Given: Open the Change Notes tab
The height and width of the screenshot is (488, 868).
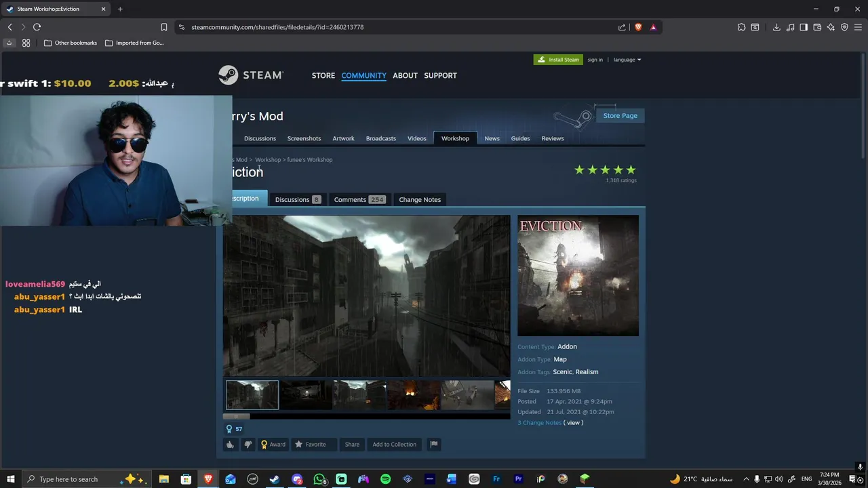Looking at the screenshot, I should coord(420,199).
